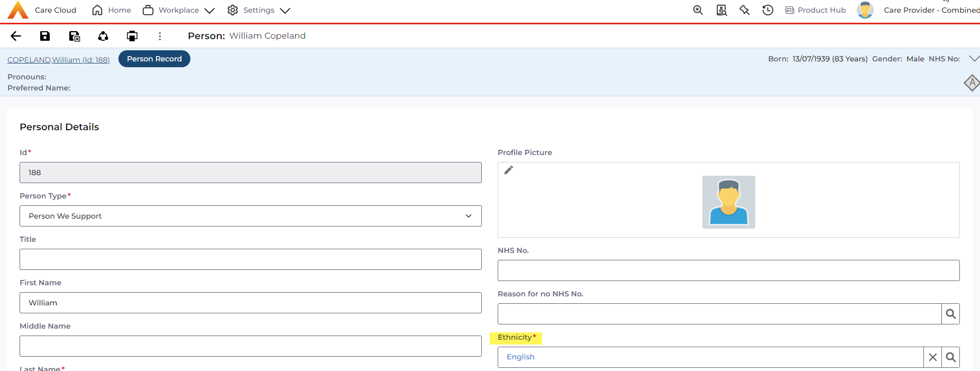The image size is (980, 371).
Task: Click the Title input field
Action: click(x=251, y=259)
